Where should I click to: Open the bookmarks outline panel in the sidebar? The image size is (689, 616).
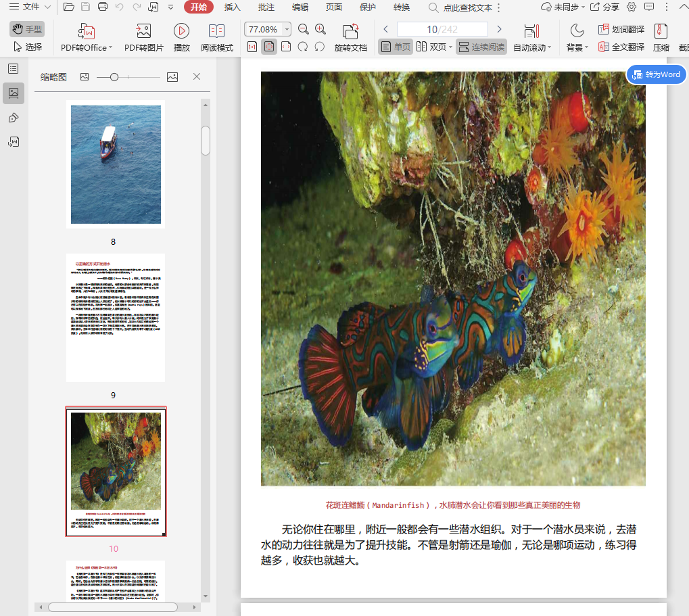[x=13, y=69]
